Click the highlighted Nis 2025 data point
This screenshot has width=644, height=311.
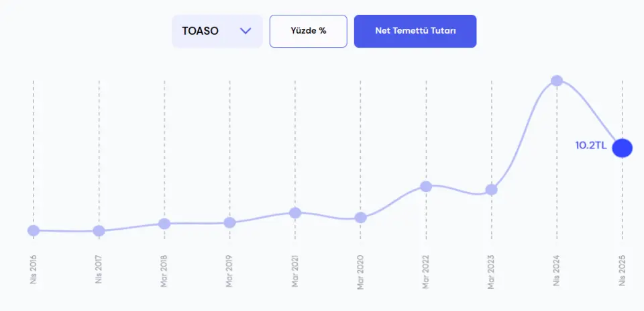(623, 148)
